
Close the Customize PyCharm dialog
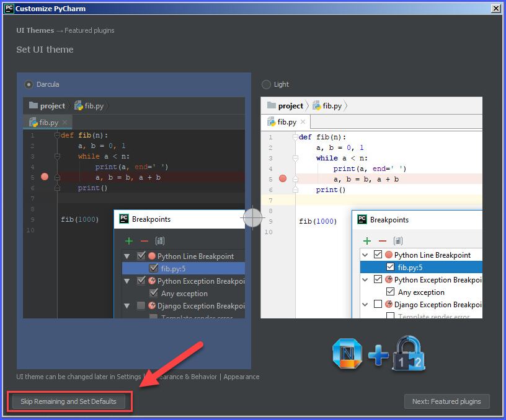(495, 9)
